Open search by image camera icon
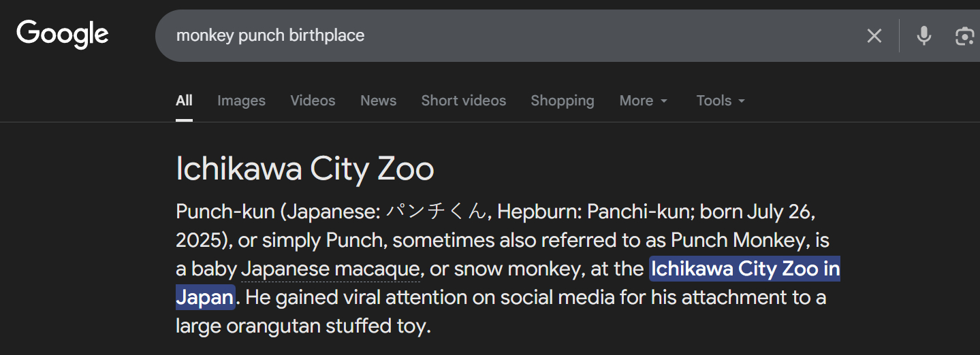The image size is (980, 355). (x=965, y=36)
